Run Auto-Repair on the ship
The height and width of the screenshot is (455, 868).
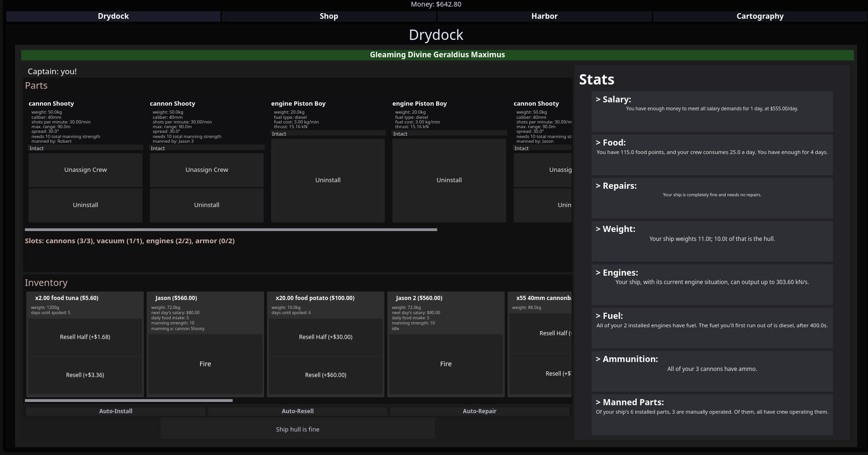[x=479, y=411]
